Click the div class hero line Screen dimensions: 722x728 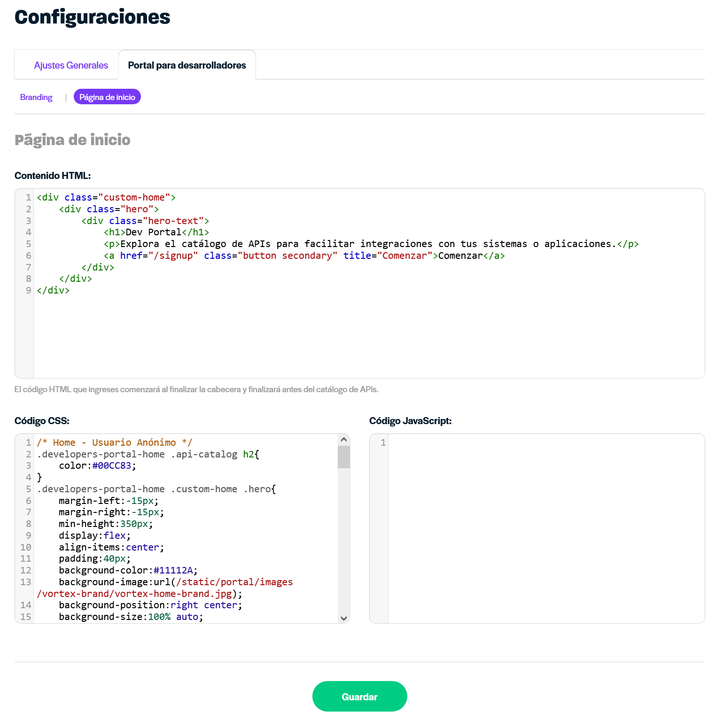pyautogui.click(x=109, y=209)
